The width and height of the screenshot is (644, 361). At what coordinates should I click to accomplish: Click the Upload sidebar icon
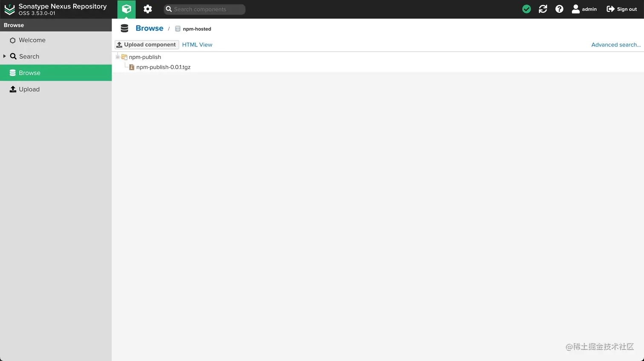click(x=13, y=89)
